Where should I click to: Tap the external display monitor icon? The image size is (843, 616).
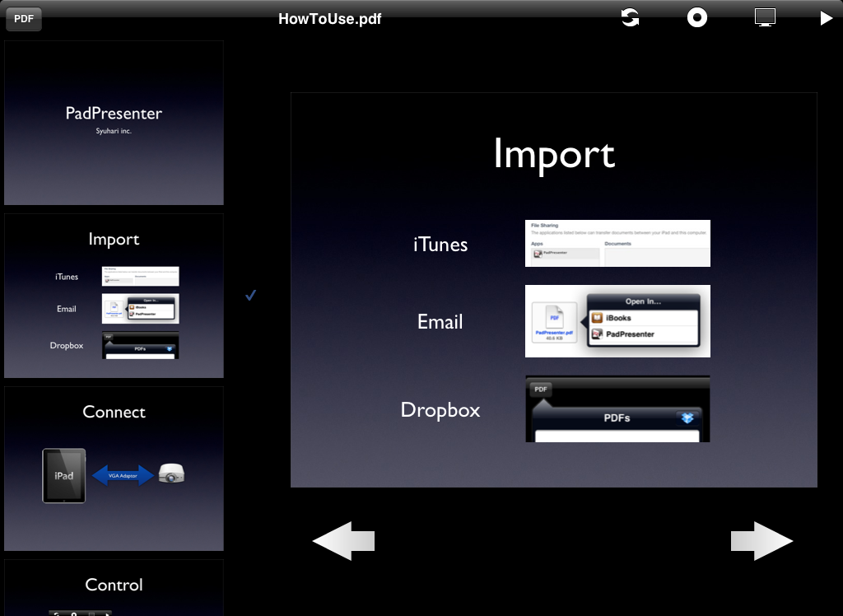pyautogui.click(x=765, y=18)
